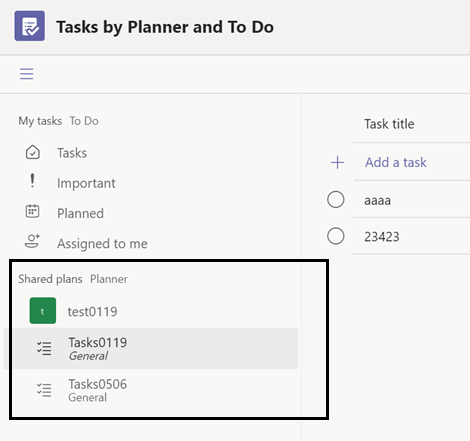Mark task 23423 as complete
470x441 pixels.
click(x=336, y=236)
